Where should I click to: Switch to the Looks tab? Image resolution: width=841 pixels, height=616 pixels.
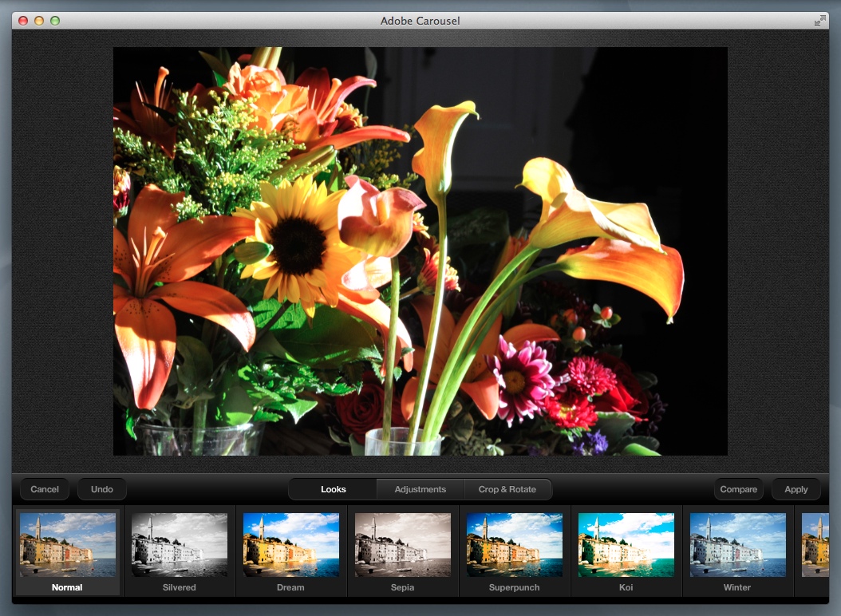click(x=333, y=489)
